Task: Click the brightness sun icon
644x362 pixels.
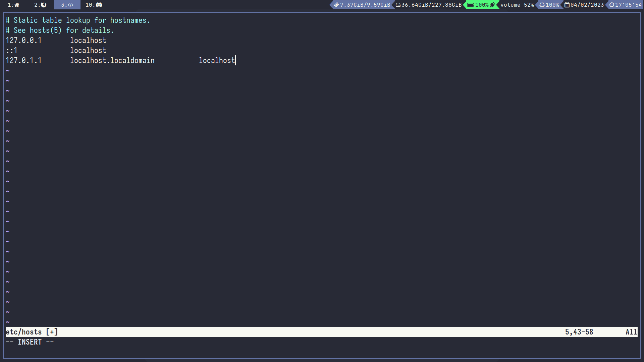Action: (542, 5)
